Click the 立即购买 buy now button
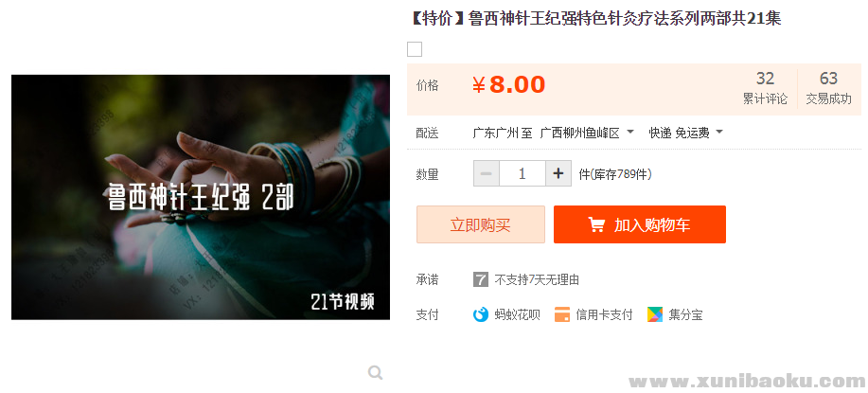Image resolution: width=868 pixels, height=393 pixels. (x=481, y=224)
